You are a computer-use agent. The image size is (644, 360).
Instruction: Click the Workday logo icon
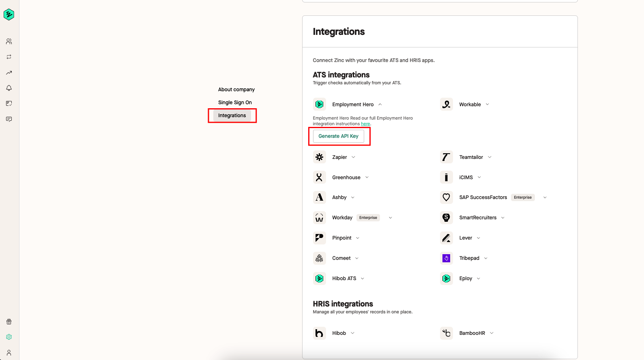[x=320, y=218]
